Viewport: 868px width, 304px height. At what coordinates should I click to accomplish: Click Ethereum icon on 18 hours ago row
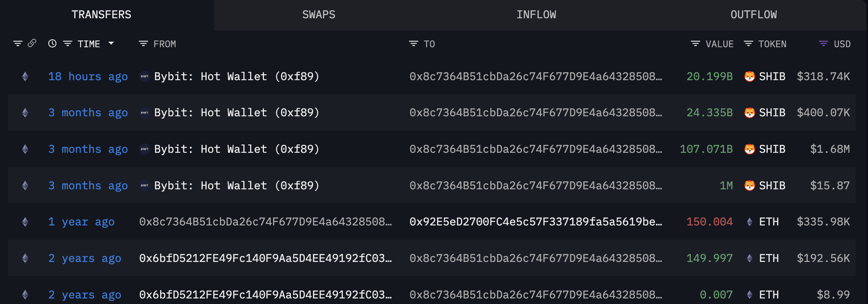click(x=25, y=76)
